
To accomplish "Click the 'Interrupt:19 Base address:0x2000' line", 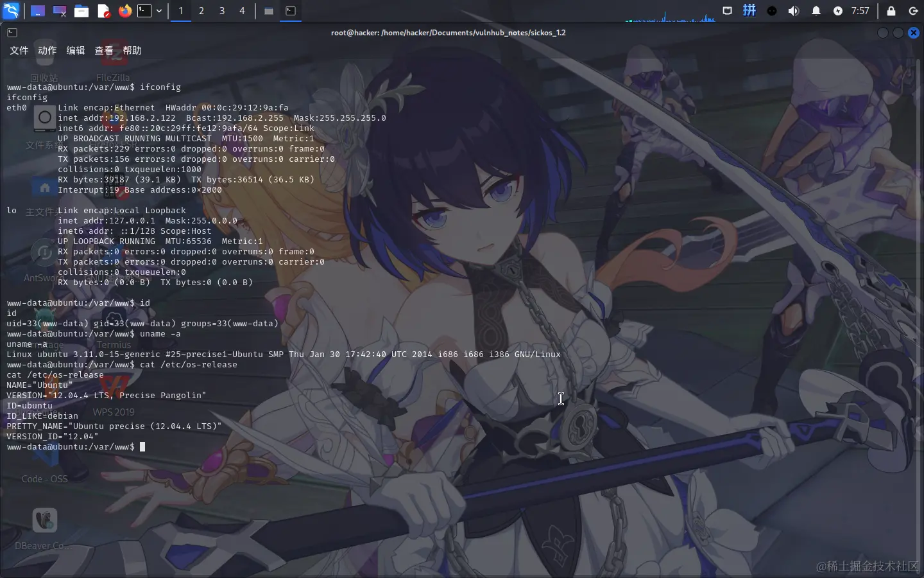I will [x=140, y=189].
